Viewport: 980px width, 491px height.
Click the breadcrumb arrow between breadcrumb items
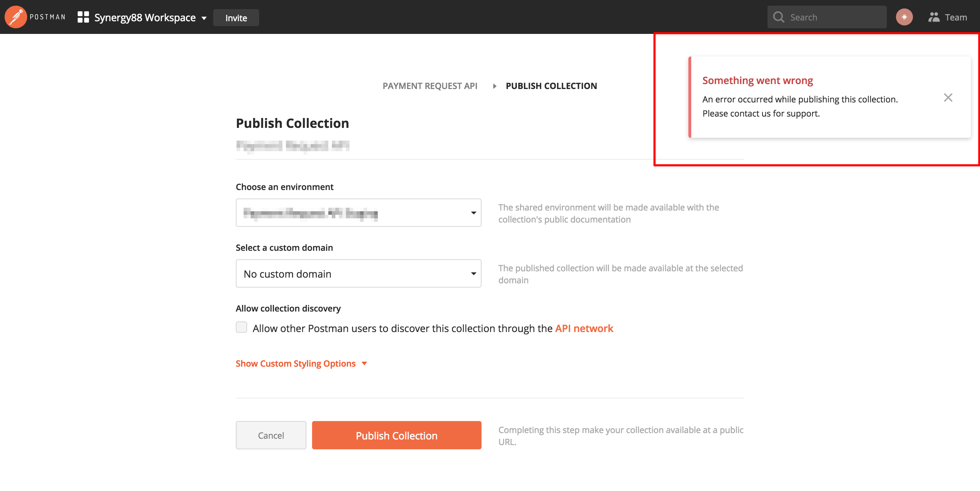tap(495, 86)
